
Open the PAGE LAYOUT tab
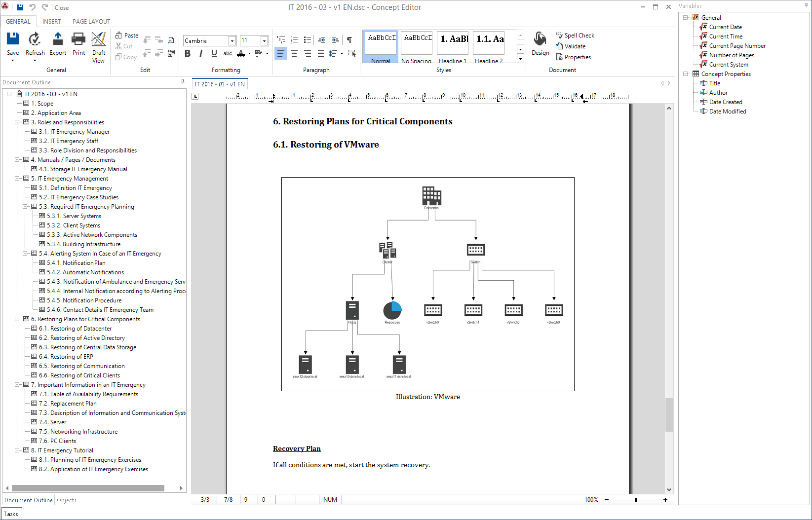(x=91, y=21)
